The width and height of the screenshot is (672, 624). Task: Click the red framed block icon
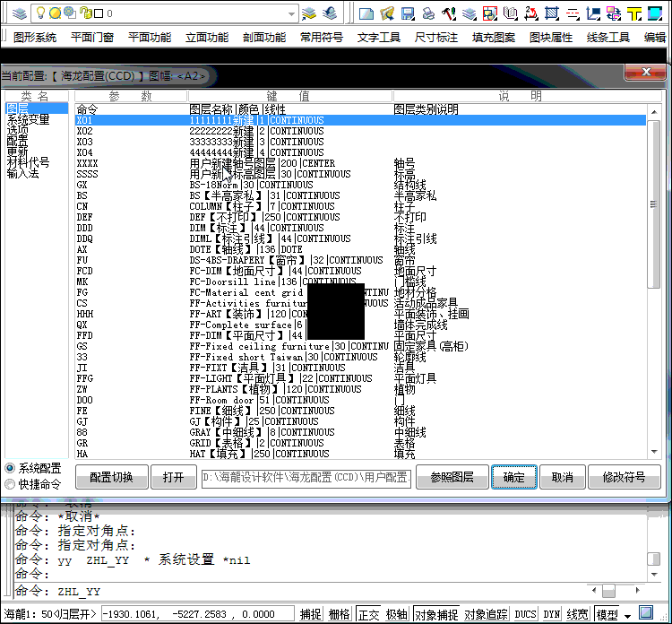490,13
